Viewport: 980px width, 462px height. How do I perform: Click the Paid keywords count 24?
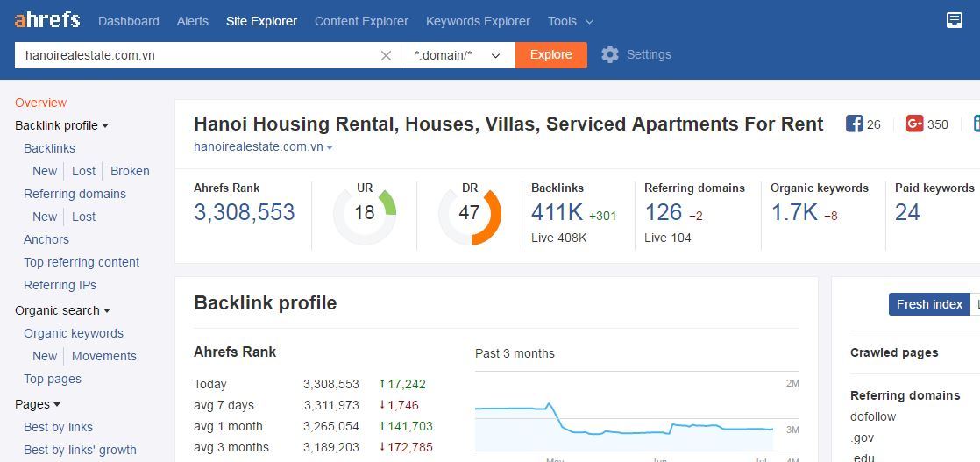click(x=907, y=212)
